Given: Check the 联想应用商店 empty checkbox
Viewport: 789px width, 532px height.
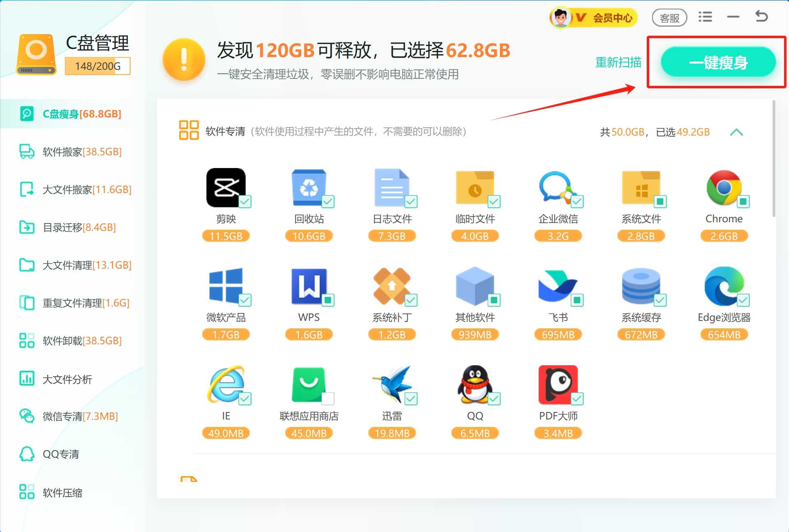Looking at the screenshot, I should click(x=328, y=399).
